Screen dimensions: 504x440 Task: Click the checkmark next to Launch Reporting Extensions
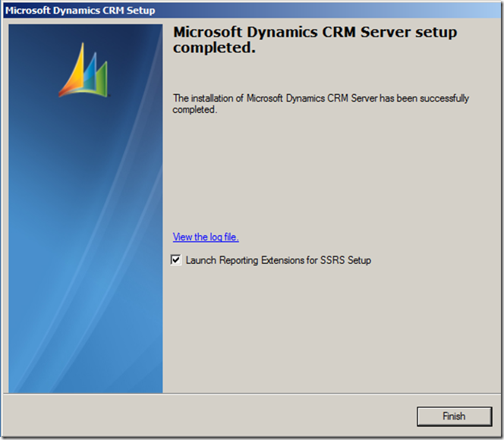pyautogui.click(x=177, y=260)
